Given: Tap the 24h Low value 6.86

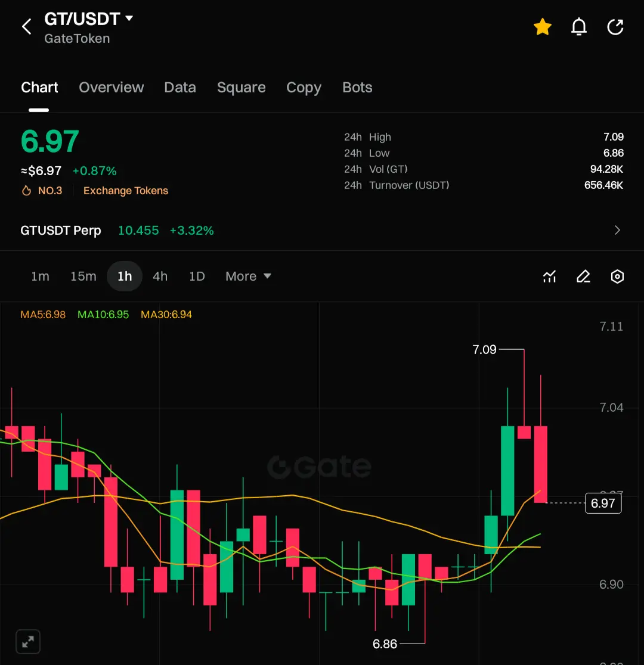Looking at the screenshot, I should click(614, 153).
